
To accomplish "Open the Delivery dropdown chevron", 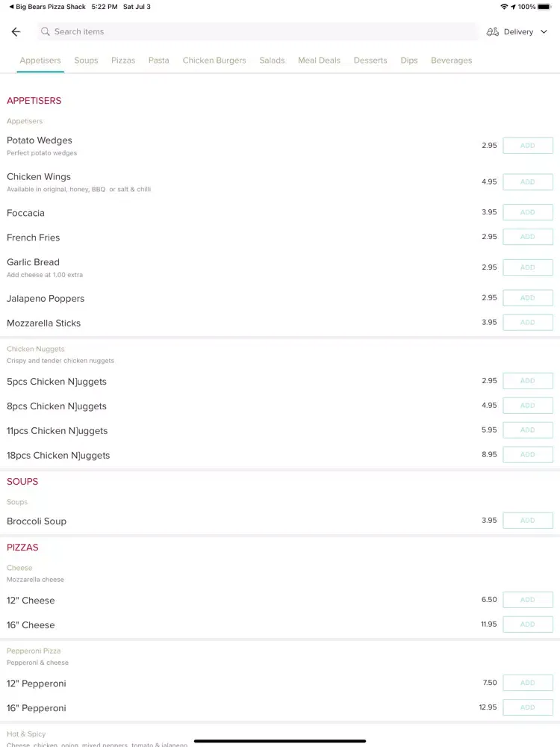I will 544,32.
